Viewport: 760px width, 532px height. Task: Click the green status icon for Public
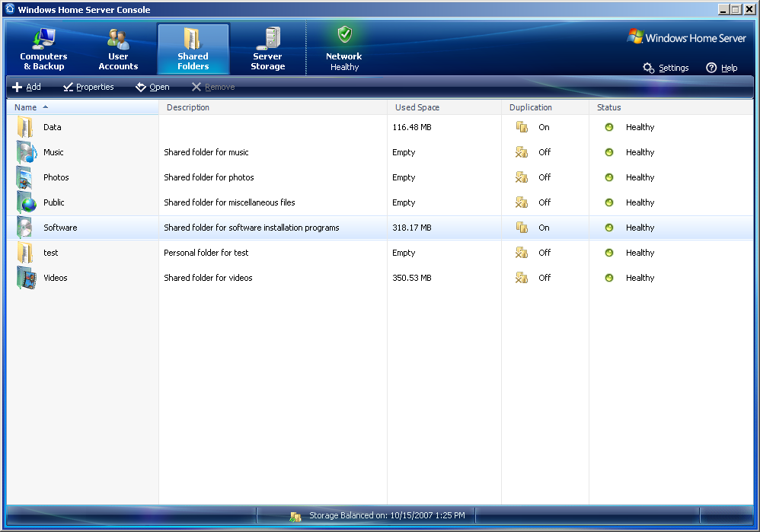[x=609, y=202]
